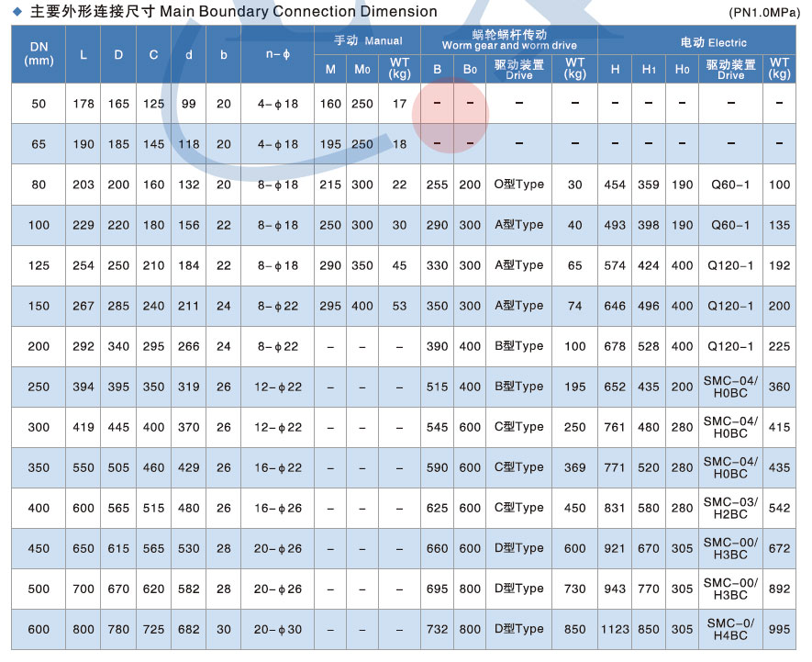Click the DN (mm) column header
Viewport: 812px width, 662px height.
tap(39, 54)
